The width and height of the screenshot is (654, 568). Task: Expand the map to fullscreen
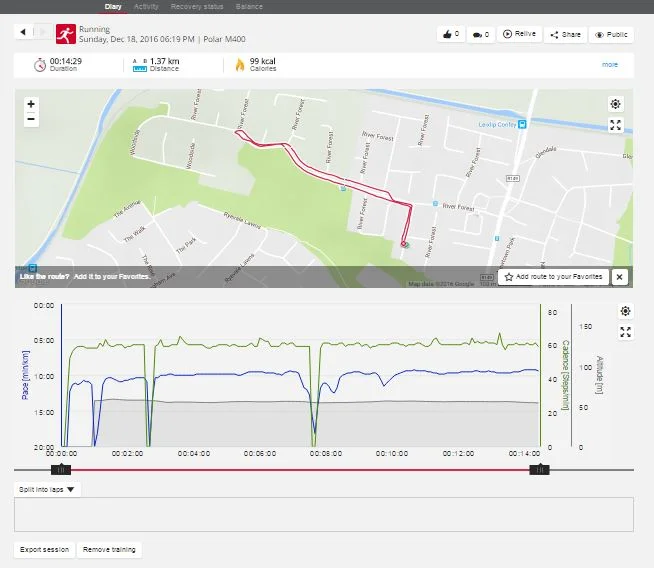pos(616,125)
